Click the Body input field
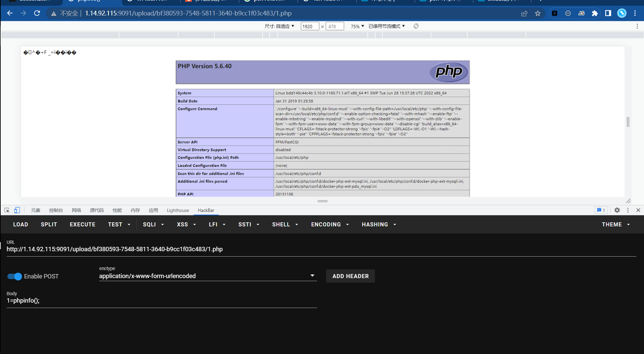 click(x=162, y=301)
